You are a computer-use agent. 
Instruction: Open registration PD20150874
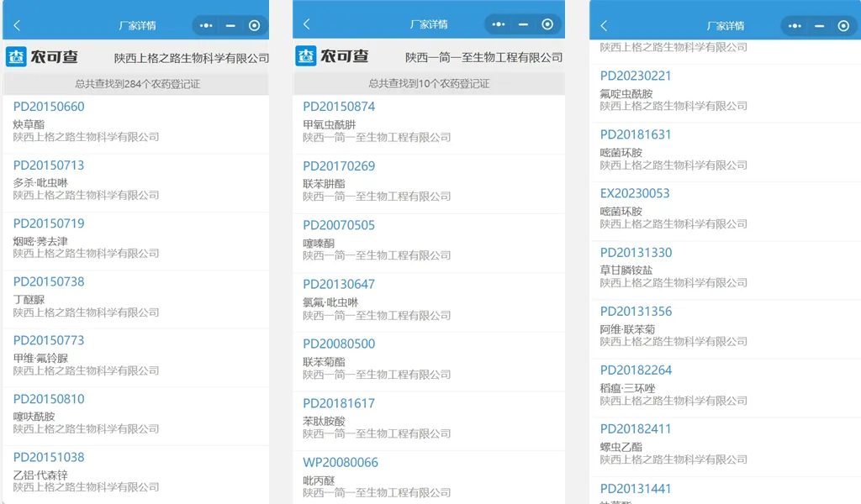339,107
